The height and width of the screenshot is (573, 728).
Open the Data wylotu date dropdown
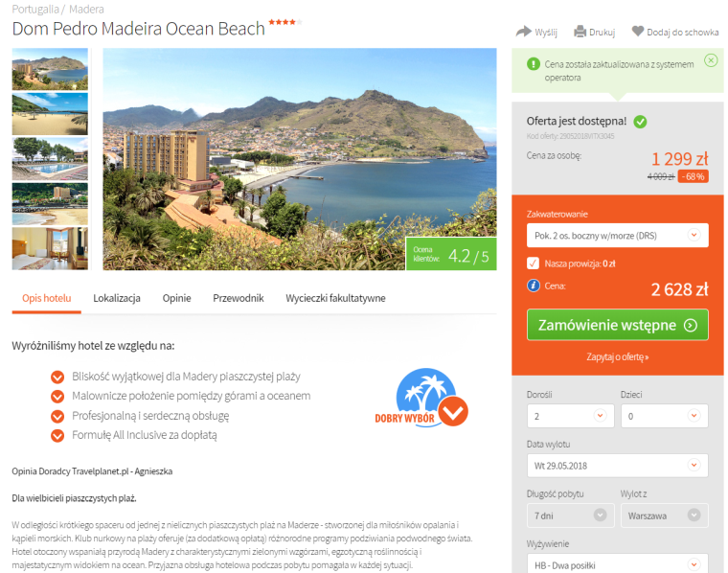pos(618,466)
